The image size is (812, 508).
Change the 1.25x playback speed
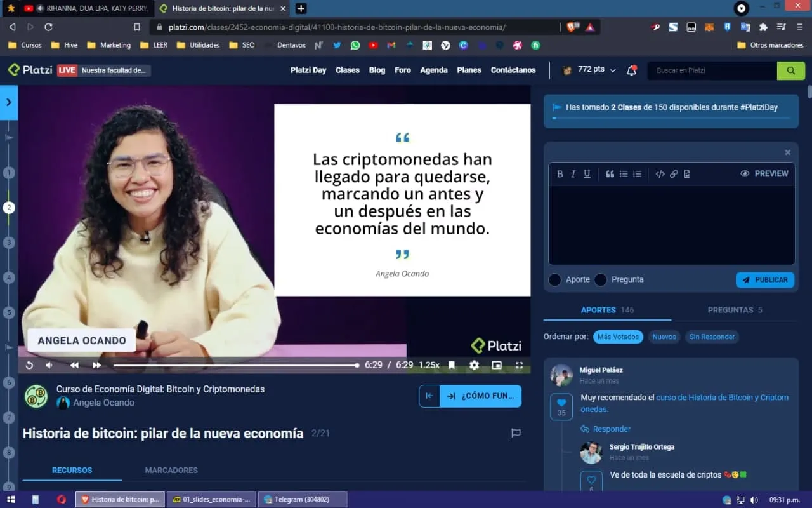coord(429,365)
